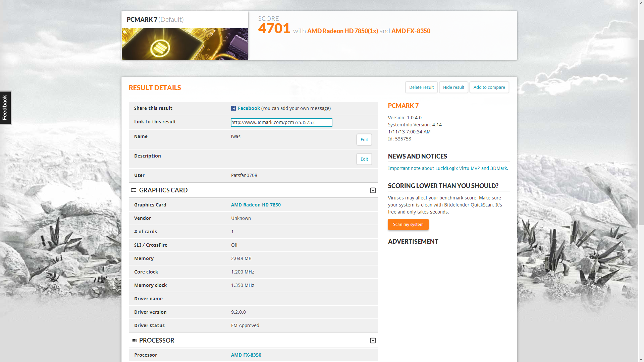Click the Memory value 2,048 MB
644x362 pixels.
(241, 258)
